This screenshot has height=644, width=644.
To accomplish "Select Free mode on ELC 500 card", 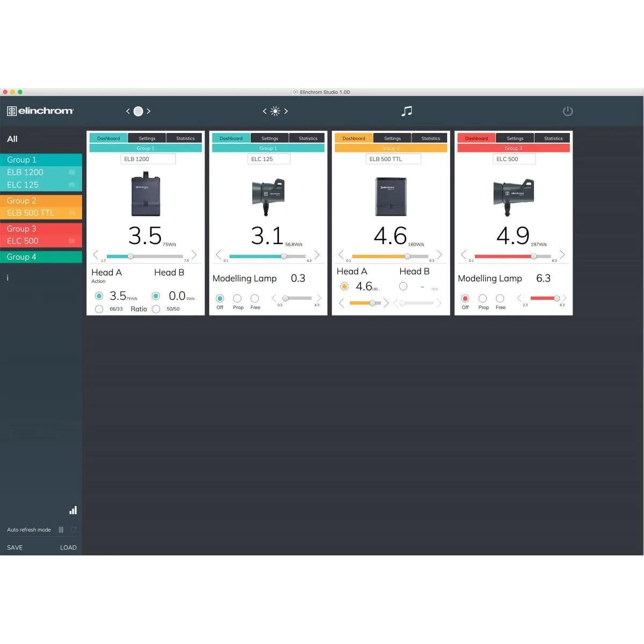I will 500,298.
